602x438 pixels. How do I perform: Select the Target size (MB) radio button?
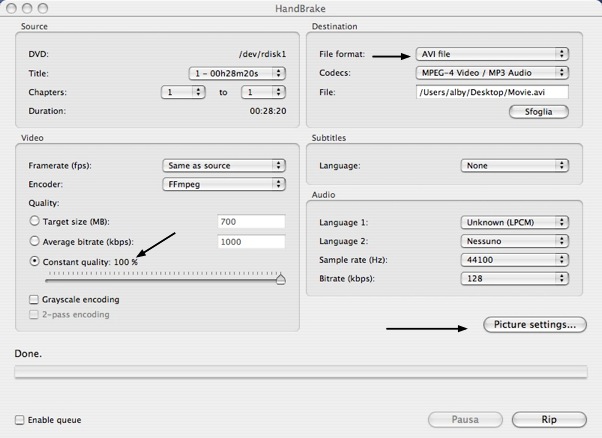(35, 221)
